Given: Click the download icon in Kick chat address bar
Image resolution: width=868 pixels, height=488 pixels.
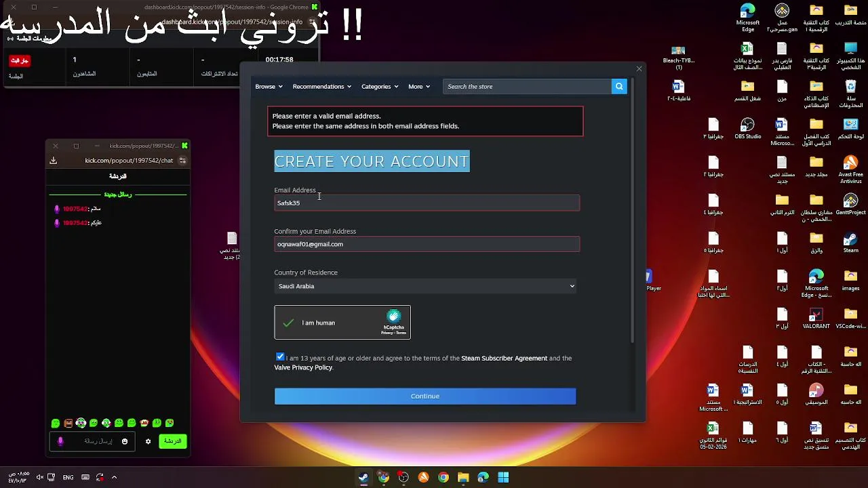Looking at the screenshot, I should pos(53,161).
